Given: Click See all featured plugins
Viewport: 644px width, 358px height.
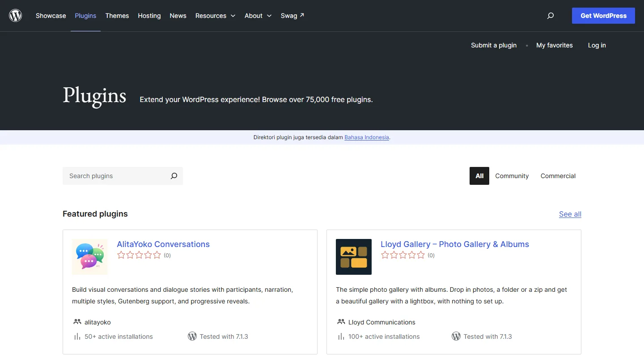Looking at the screenshot, I should tap(570, 214).
